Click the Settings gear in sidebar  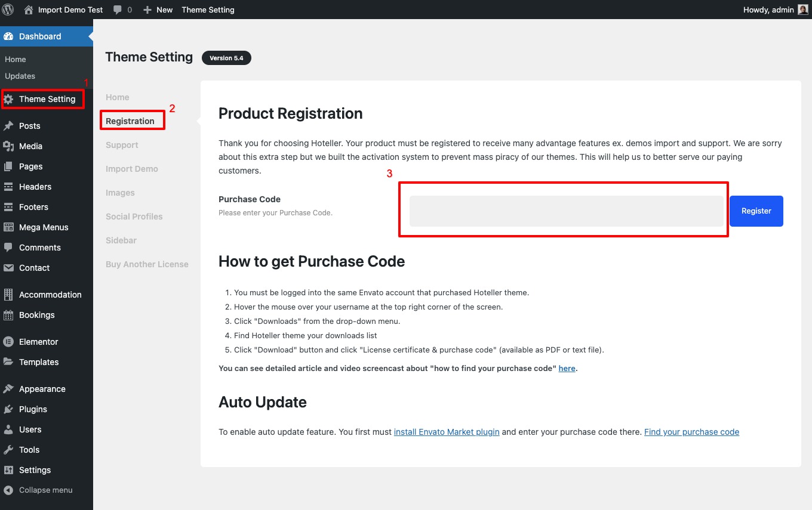pos(10,470)
